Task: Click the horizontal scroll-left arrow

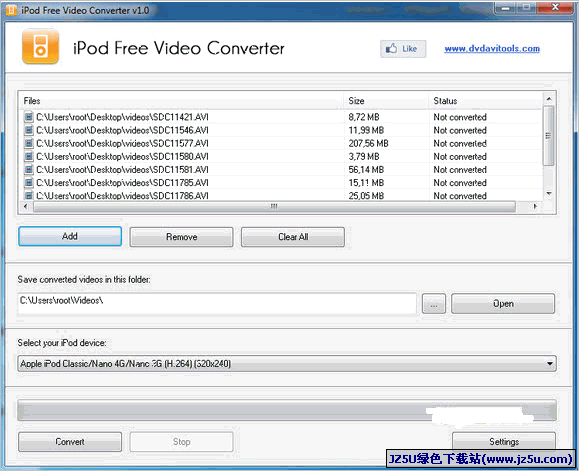Action: point(25,206)
